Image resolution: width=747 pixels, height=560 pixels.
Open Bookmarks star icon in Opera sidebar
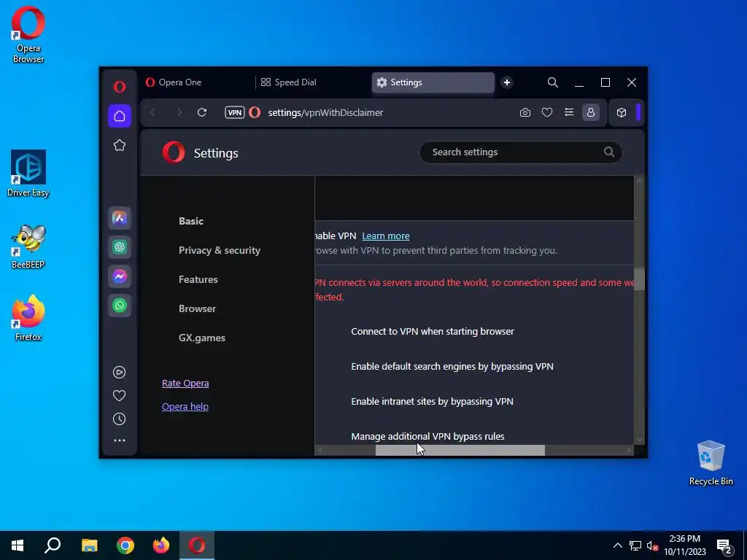(120, 145)
